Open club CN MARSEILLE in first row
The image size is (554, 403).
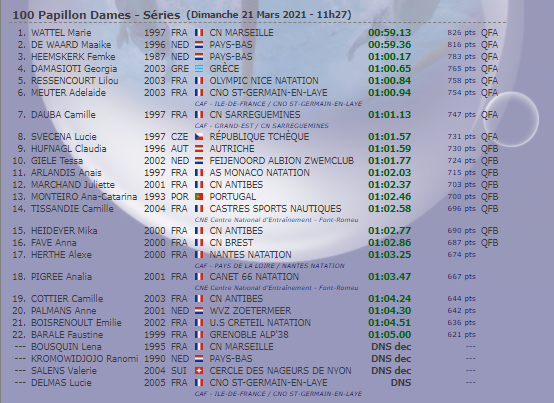pos(241,33)
